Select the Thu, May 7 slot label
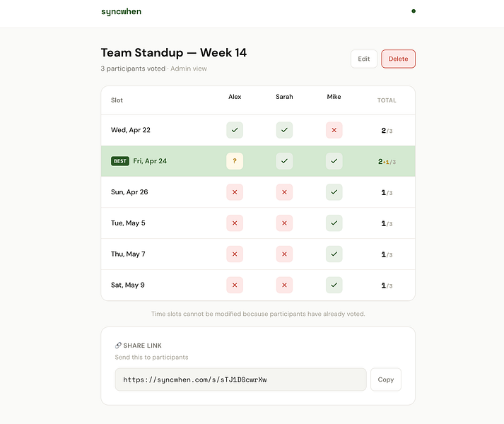 (128, 254)
